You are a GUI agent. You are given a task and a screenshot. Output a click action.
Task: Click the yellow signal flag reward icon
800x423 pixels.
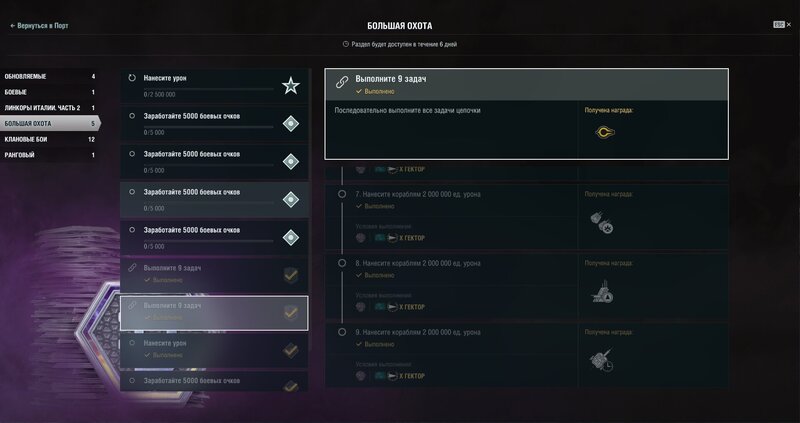click(x=605, y=133)
